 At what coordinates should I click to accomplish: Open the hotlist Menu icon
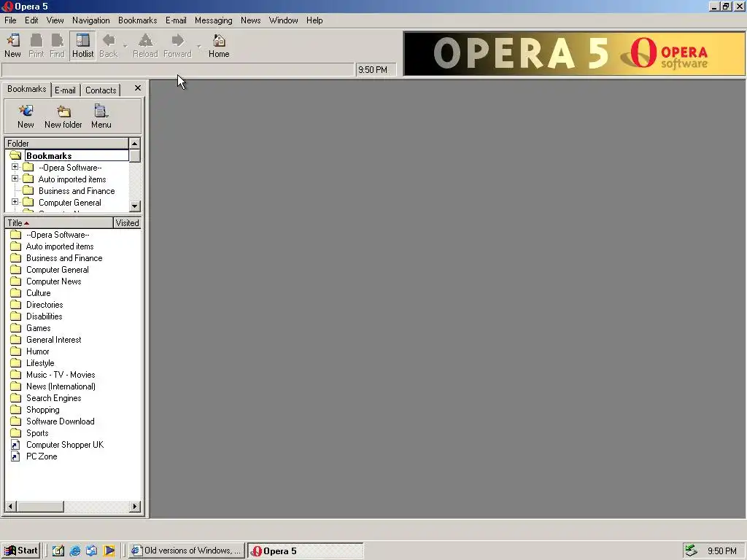point(101,117)
